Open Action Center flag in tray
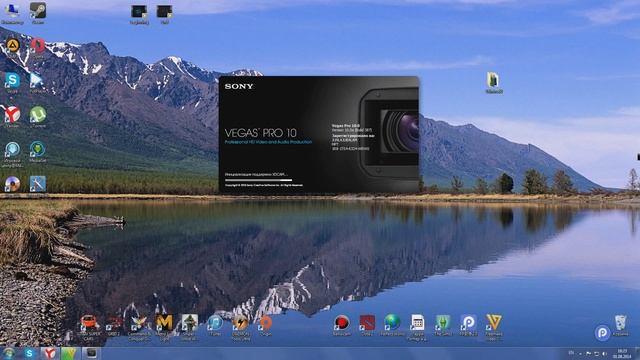 [x=588, y=353]
